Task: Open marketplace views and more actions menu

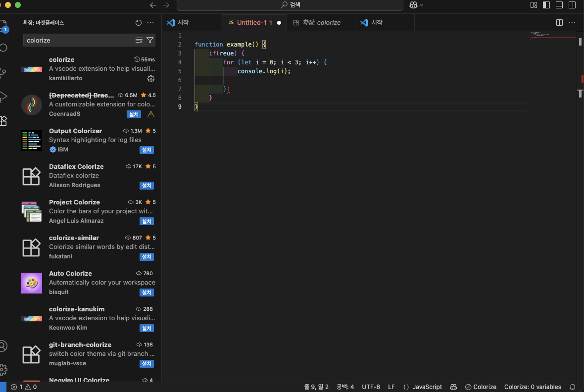Action: pos(150,23)
